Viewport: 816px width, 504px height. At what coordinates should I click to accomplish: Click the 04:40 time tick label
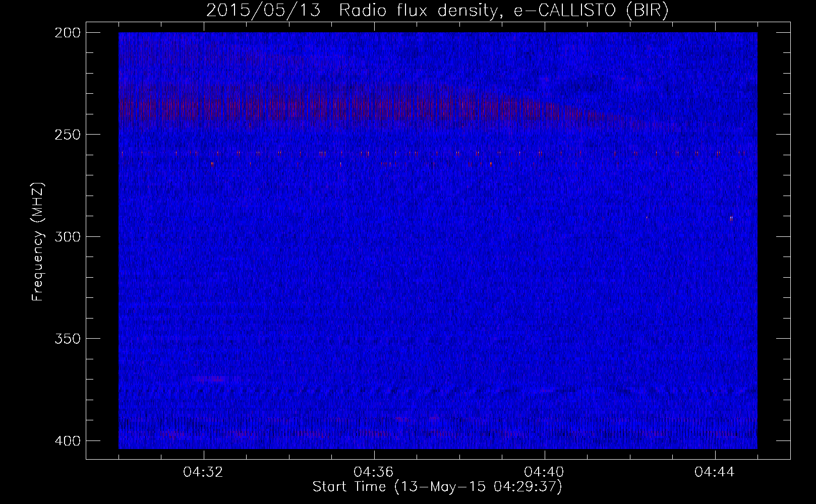tap(545, 472)
